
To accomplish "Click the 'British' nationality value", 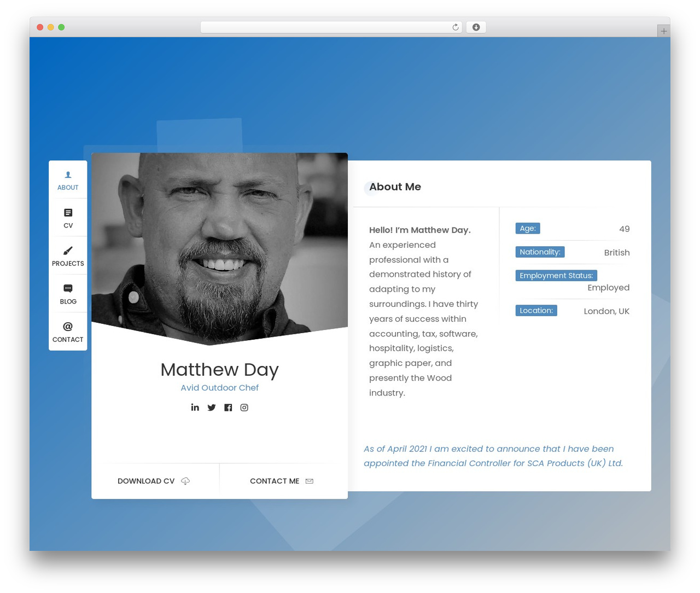I will (x=617, y=253).
